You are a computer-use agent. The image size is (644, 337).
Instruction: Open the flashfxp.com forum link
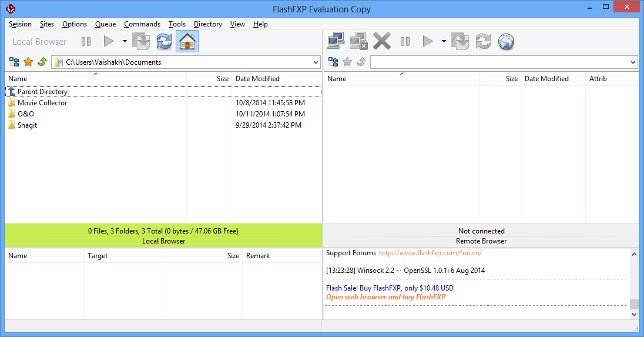tap(431, 253)
